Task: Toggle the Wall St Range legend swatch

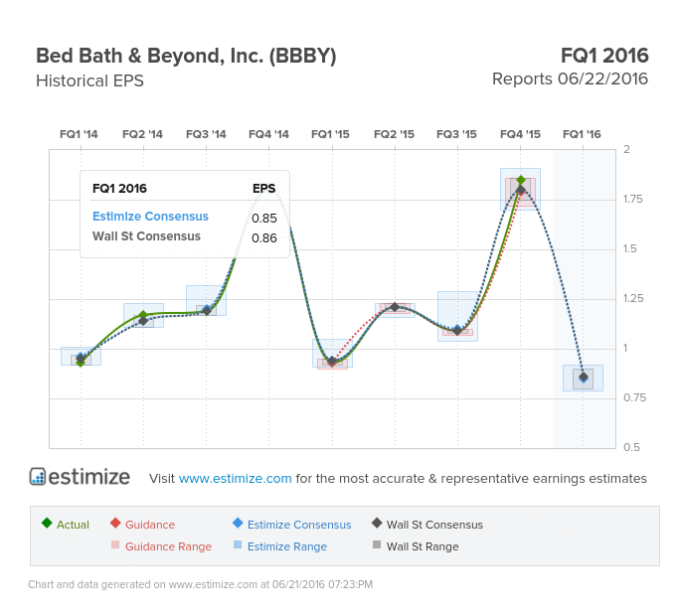Action: tap(377, 544)
